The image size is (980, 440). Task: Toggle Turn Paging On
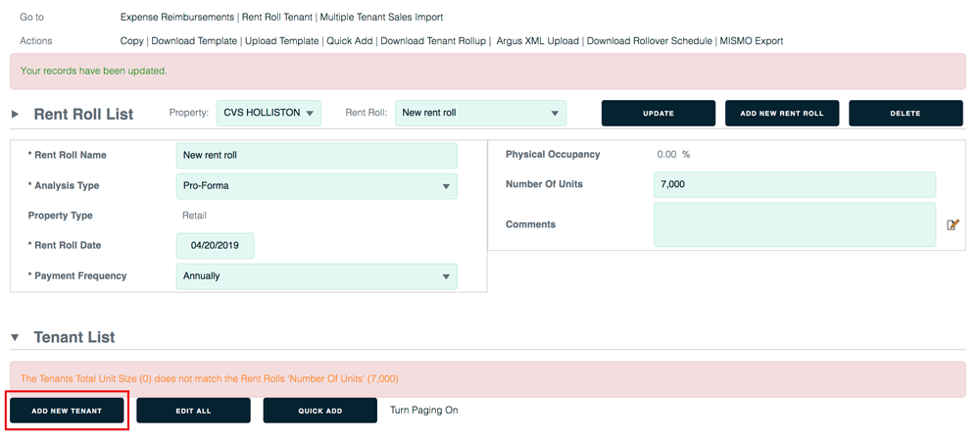(424, 410)
